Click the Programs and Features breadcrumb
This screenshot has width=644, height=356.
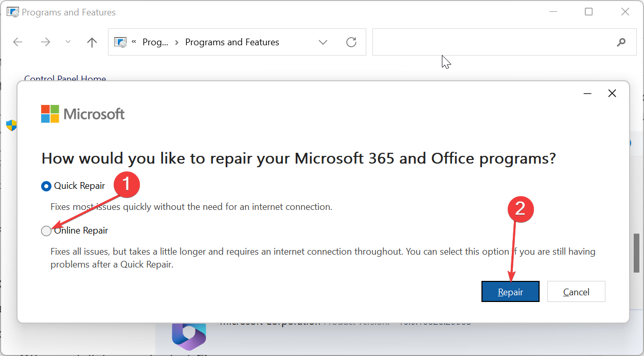click(232, 42)
